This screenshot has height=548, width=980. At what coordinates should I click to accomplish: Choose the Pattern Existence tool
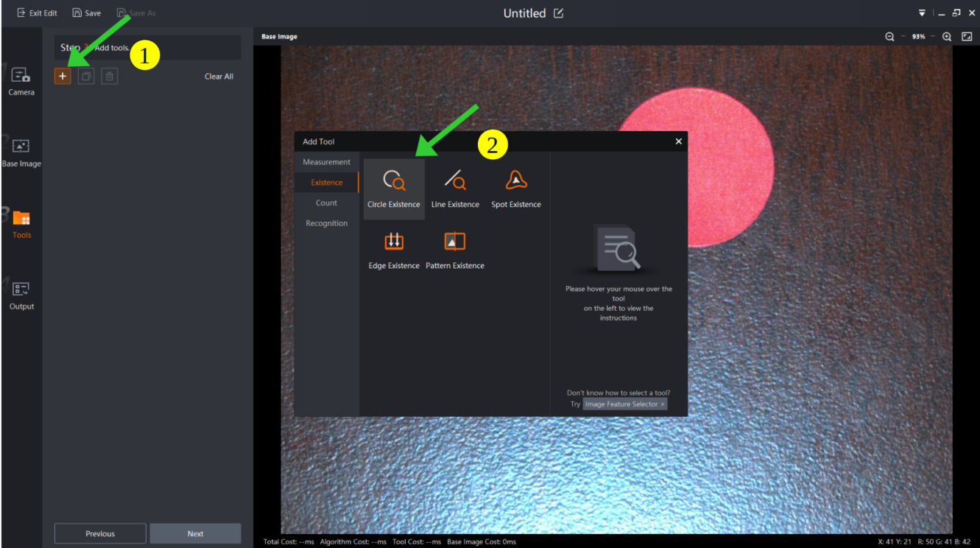455,250
